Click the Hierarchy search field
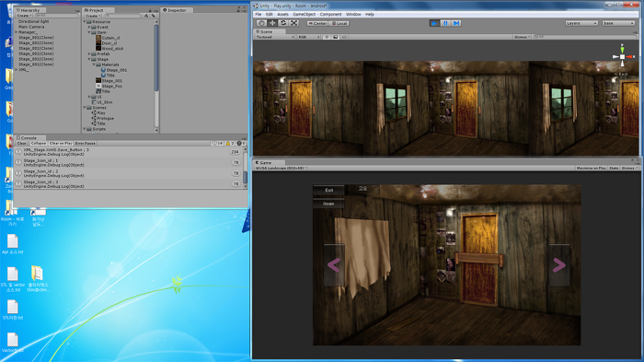This screenshot has width=644, height=362. point(56,16)
